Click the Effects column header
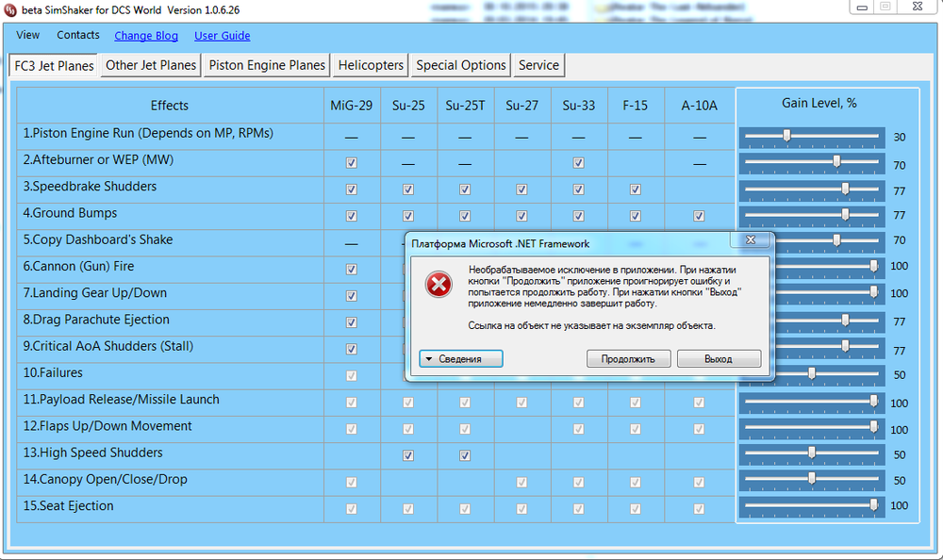 pos(170,106)
